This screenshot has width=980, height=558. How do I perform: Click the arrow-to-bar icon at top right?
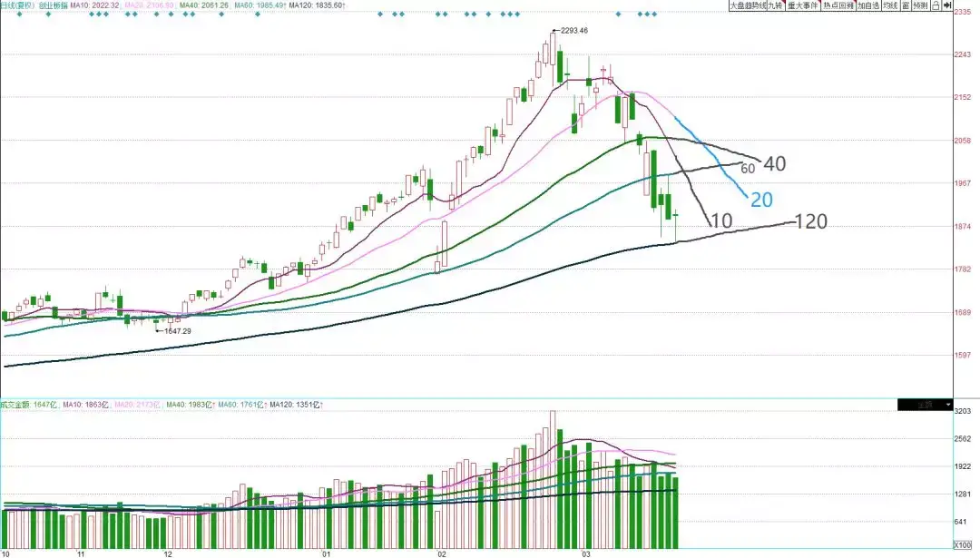tap(947, 5)
